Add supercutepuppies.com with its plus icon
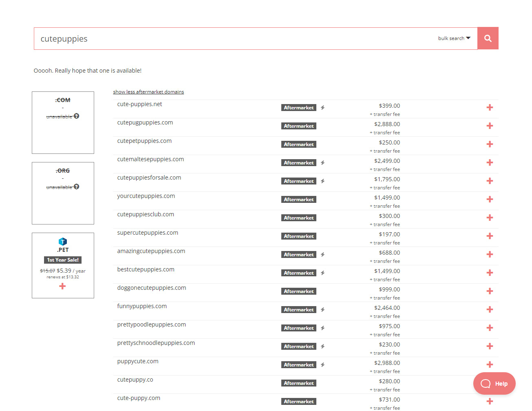The image size is (532, 411). [490, 236]
